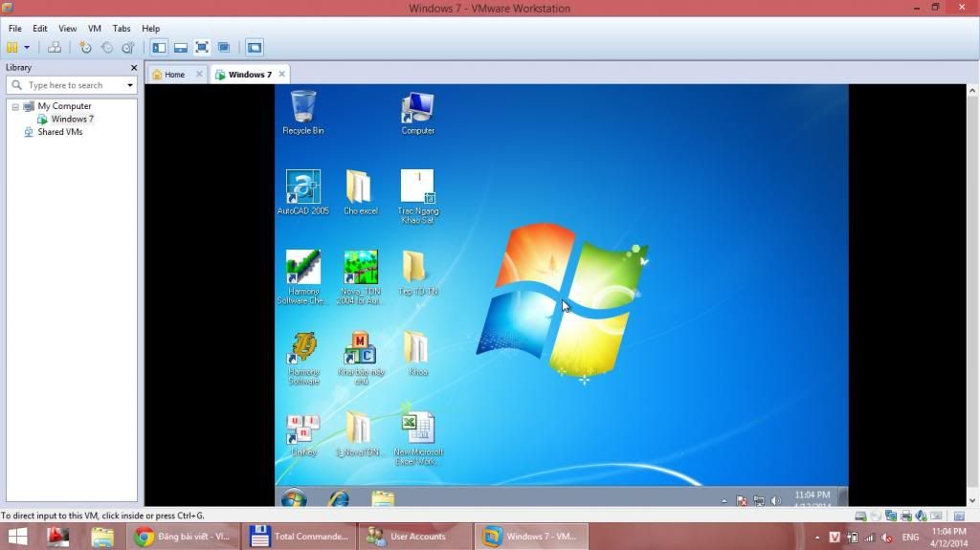Click the Revert to Snapshot icon
Image resolution: width=980 pixels, height=550 pixels.
[x=106, y=47]
